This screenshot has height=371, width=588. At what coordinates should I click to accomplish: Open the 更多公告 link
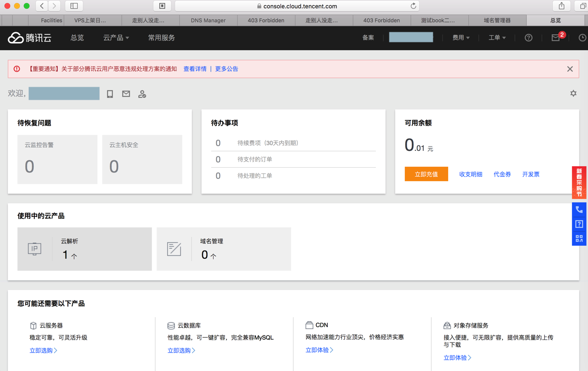tap(227, 69)
